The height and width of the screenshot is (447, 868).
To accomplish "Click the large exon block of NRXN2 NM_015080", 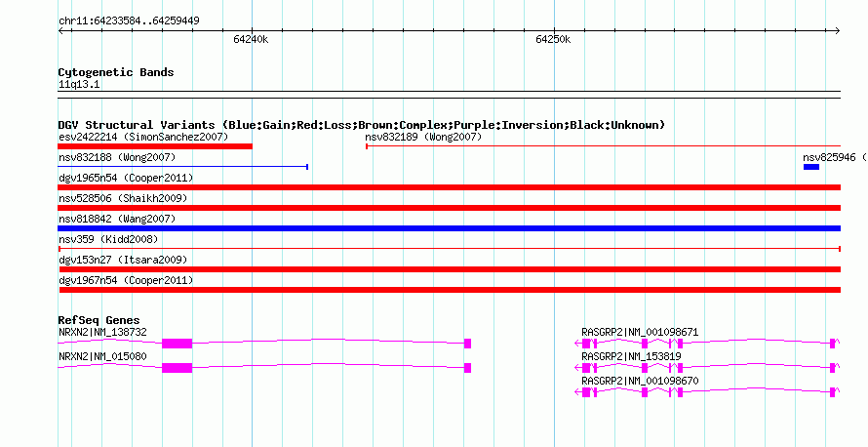I will (178, 368).
